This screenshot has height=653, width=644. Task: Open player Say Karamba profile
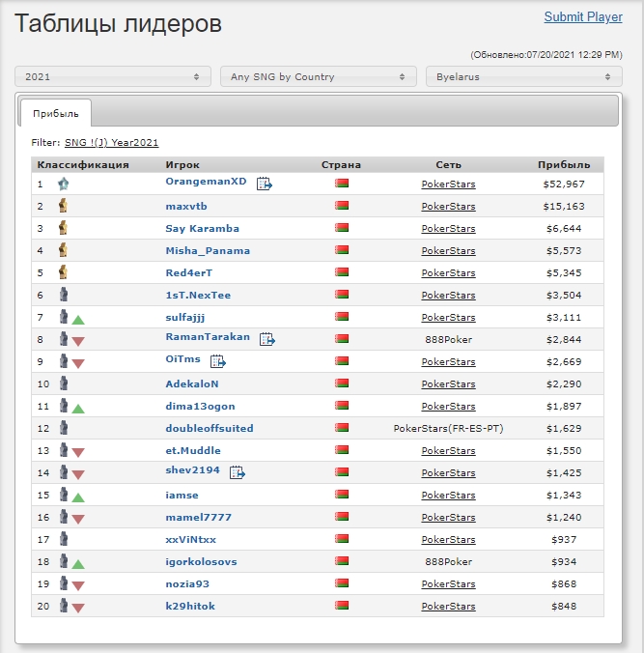[x=203, y=229]
